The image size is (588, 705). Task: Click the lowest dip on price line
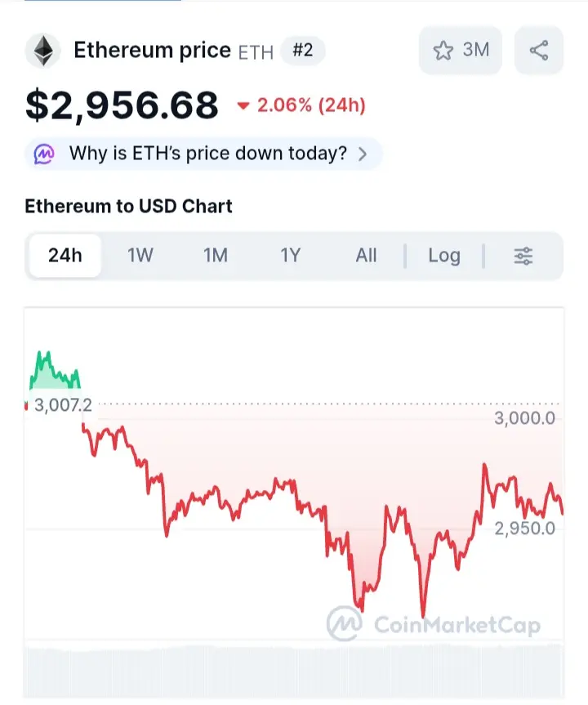point(423,615)
